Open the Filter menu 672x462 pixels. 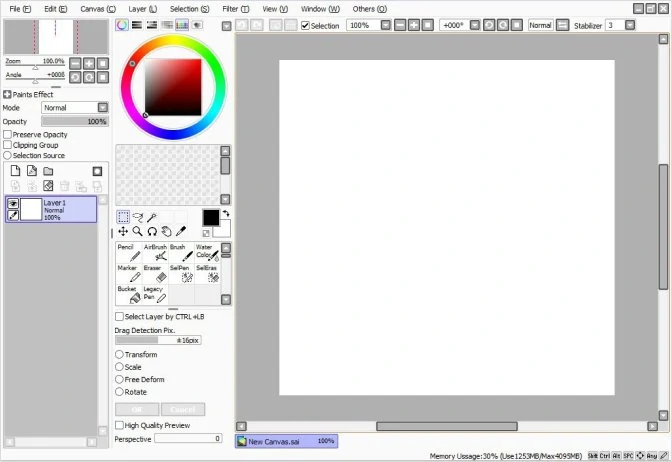tap(235, 9)
